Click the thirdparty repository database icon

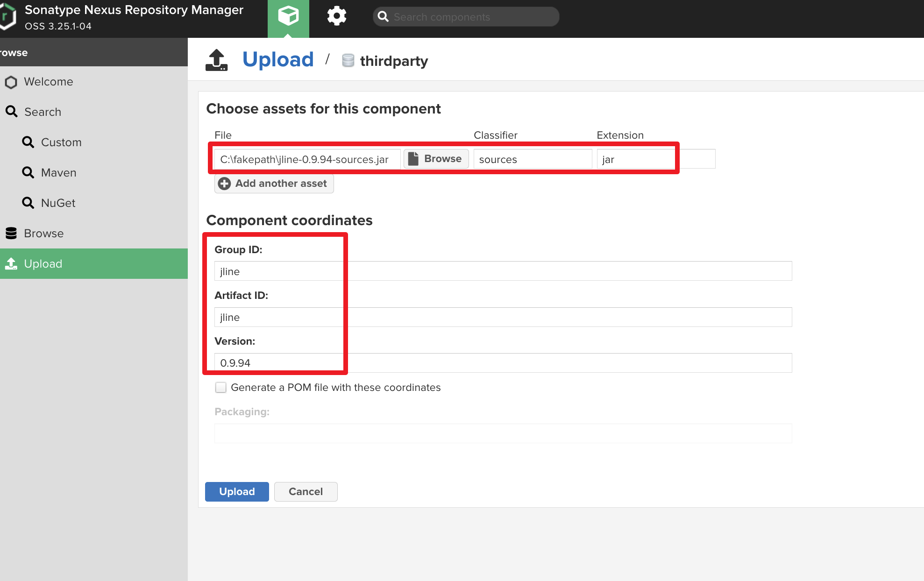(x=348, y=61)
